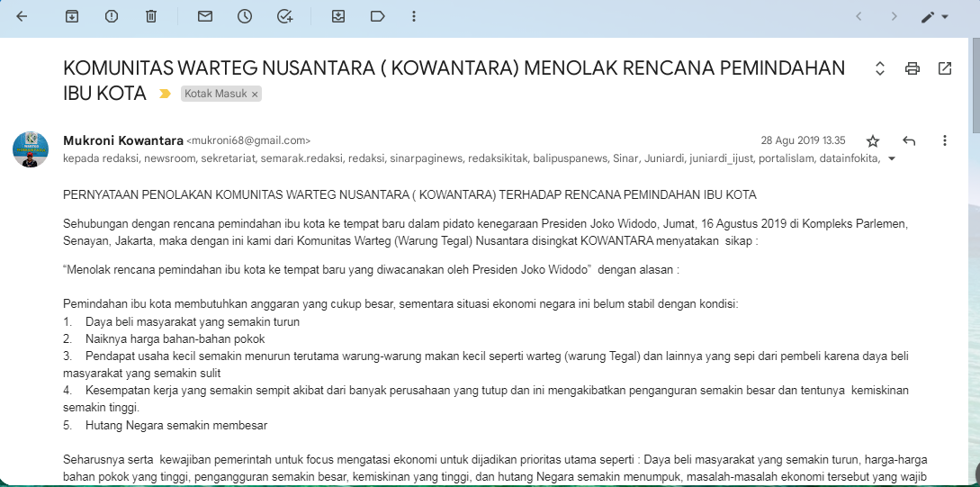Open input tools dropdown arrow
Viewport: 980px width, 487px height.
point(944,17)
